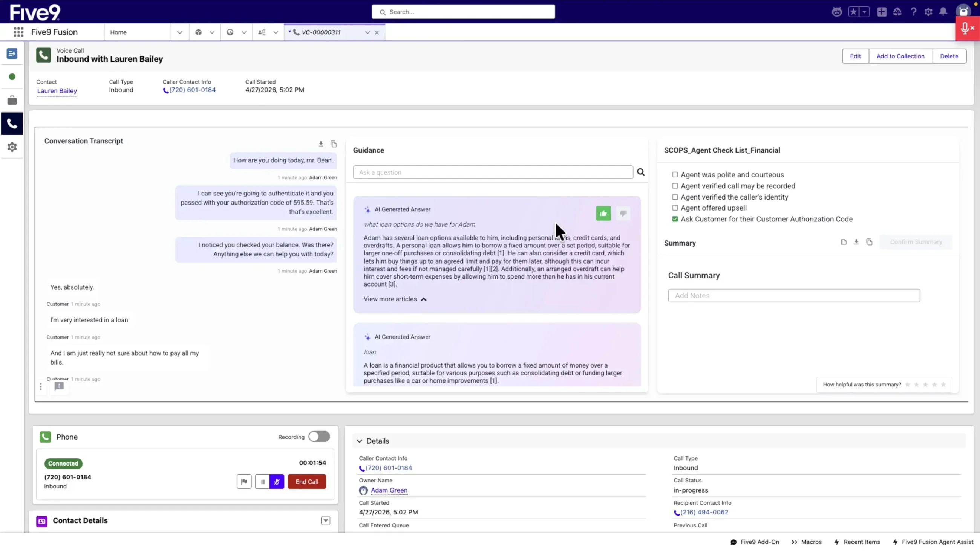
Task: Collapse 'View more articles' chevron
Action: (423, 299)
